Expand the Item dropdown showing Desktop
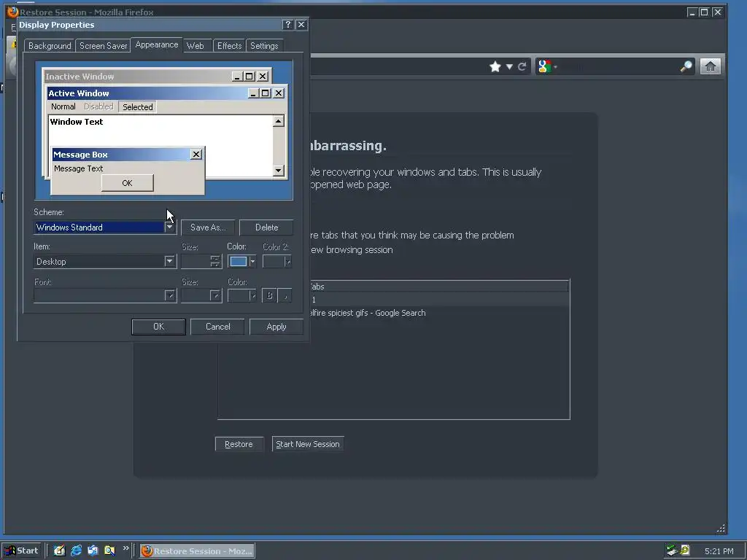This screenshot has width=747, height=560. coord(169,262)
